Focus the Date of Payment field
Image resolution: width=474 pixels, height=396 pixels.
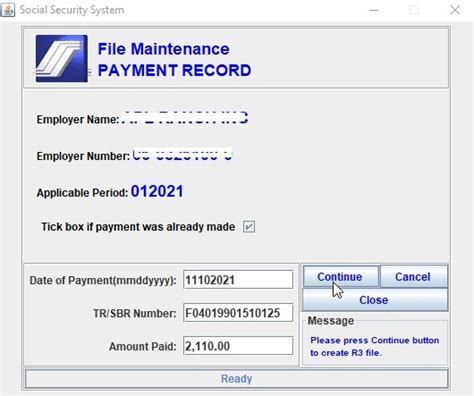pyautogui.click(x=238, y=280)
